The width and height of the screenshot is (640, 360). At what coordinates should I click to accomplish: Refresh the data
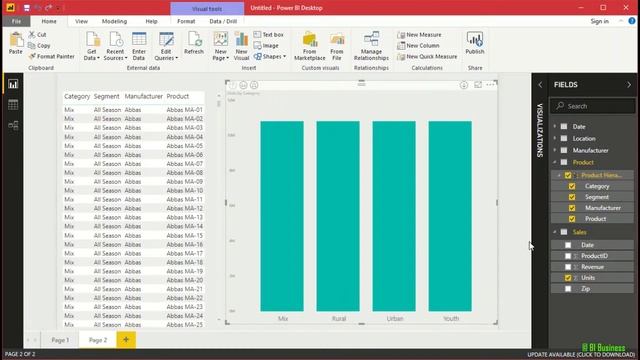tap(194, 43)
